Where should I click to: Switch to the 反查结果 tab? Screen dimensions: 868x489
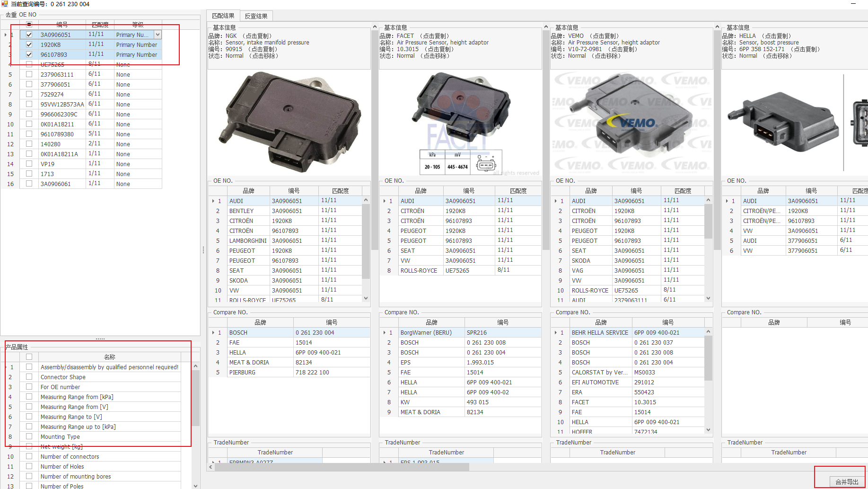coord(256,16)
